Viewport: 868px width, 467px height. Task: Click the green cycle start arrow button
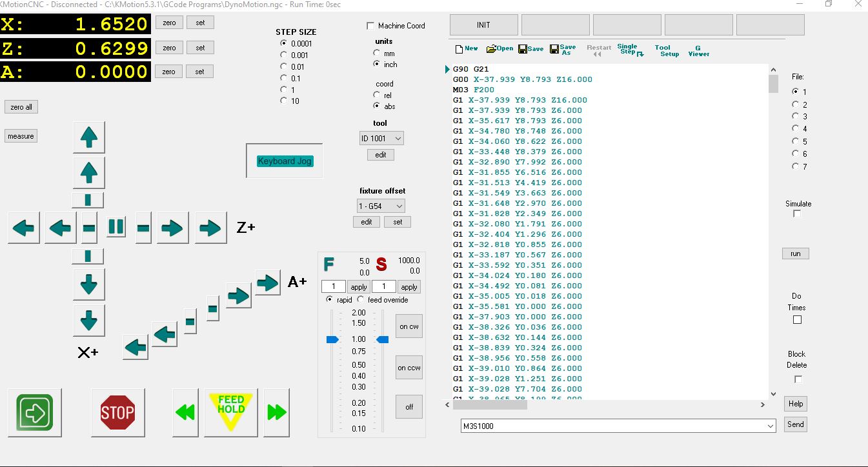35,412
